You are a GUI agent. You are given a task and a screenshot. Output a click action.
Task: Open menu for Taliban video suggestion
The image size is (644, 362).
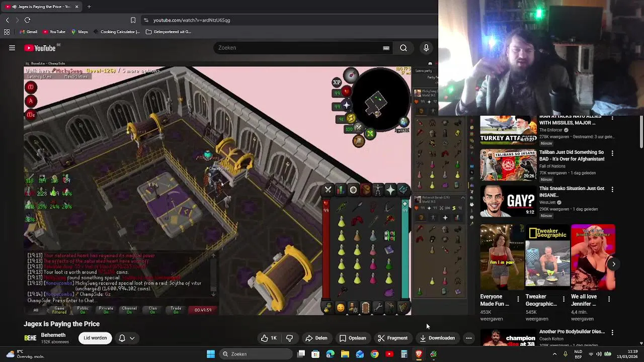pyautogui.click(x=612, y=153)
